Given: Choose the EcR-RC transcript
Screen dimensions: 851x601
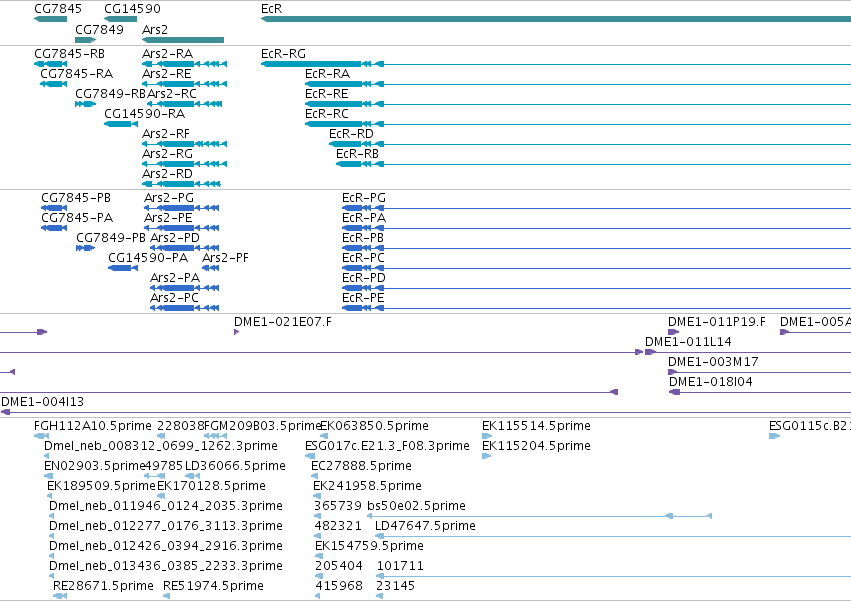Looking at the screenshot, I should click(x=327, y=113).
